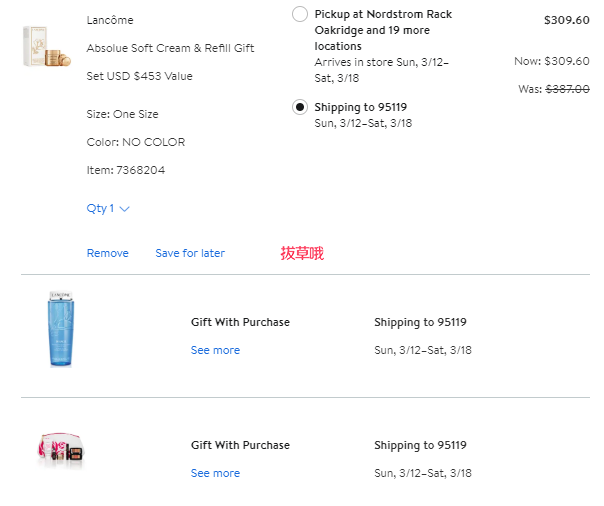Select Pickup at Nordstrom Rack Oakridge option

click(300, 14)
